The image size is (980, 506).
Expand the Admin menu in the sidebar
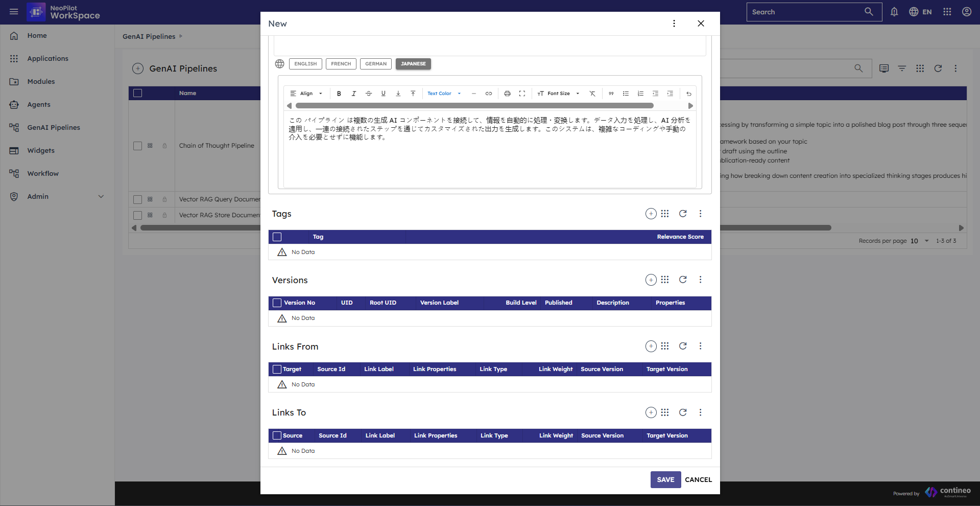click(101, 196)
